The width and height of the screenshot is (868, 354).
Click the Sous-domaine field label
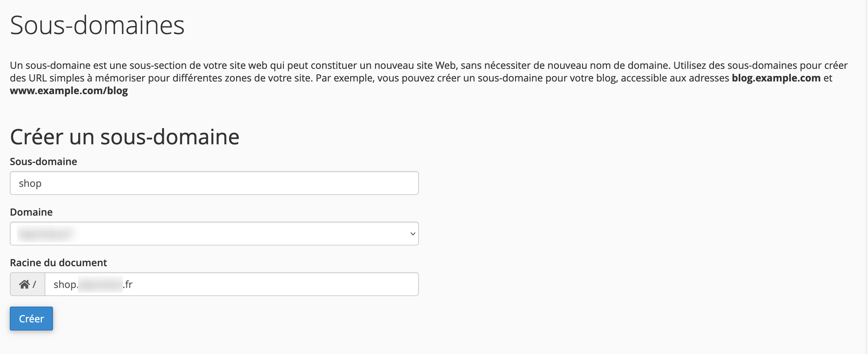(x=44, y=162)
